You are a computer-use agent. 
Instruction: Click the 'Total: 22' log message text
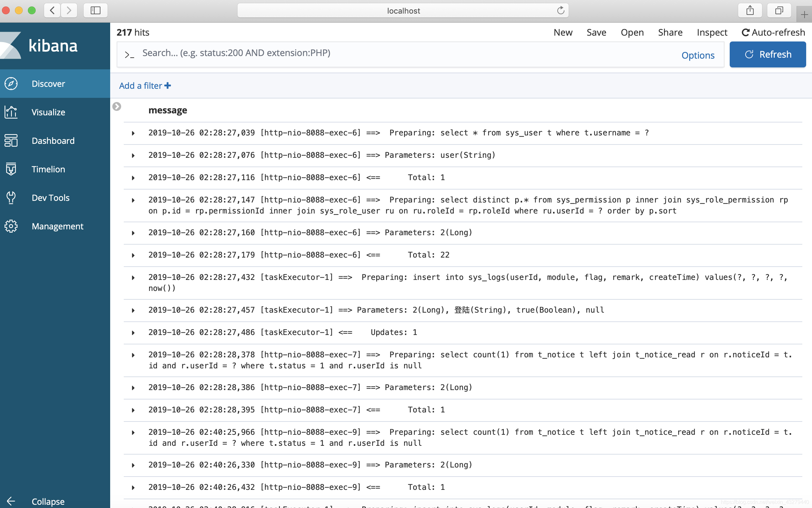[428, 255]
